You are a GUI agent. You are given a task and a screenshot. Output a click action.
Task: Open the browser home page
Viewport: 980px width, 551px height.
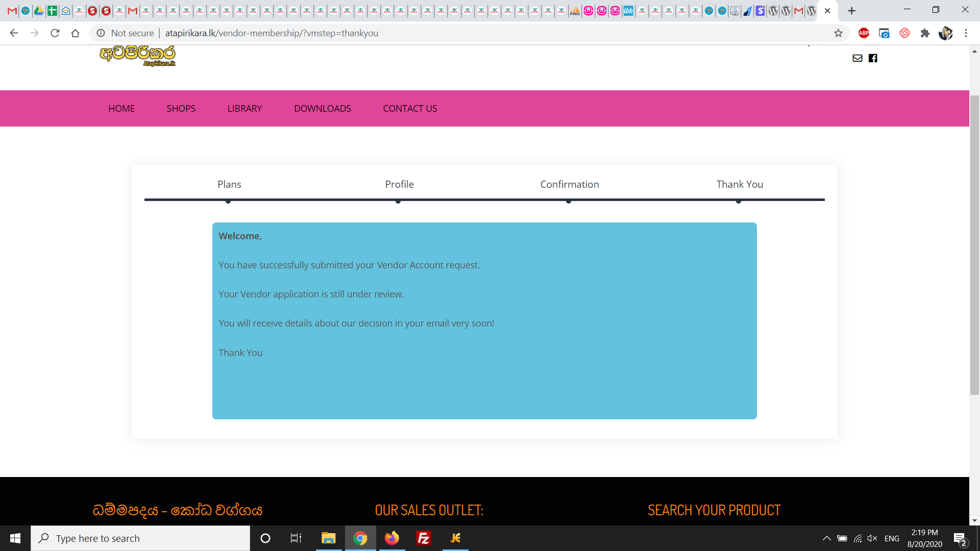tap(75, 33)
